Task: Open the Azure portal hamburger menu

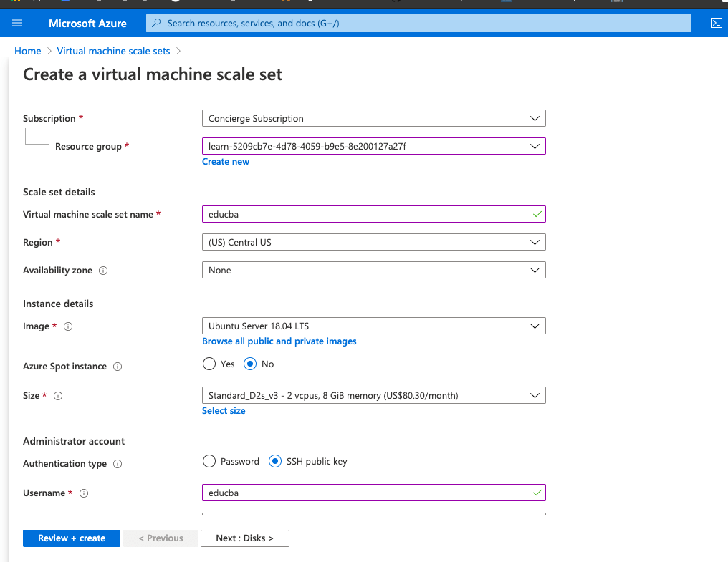Action: (x=17, y=23)
